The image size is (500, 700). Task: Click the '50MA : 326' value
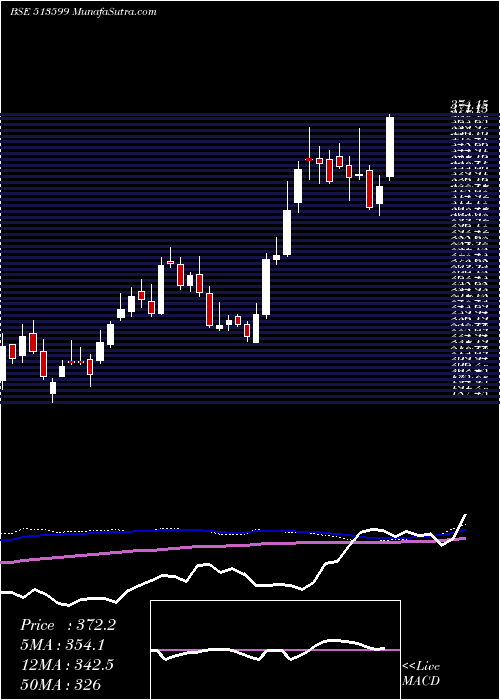(x=60, y=684)
